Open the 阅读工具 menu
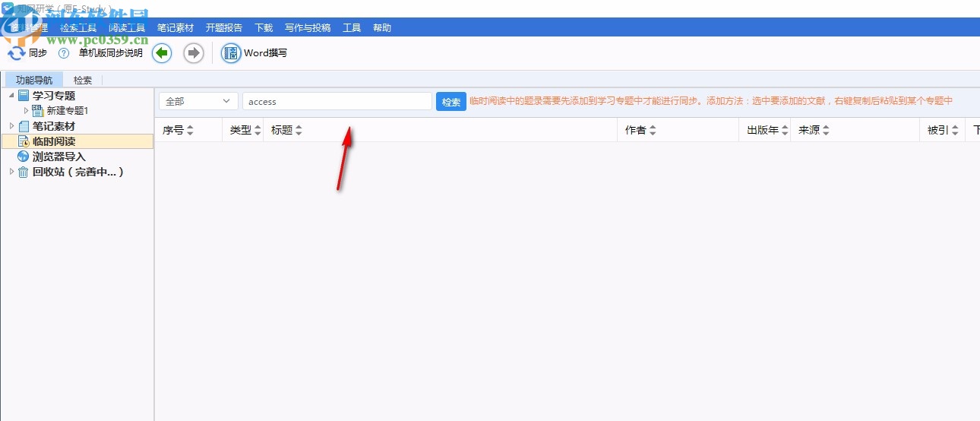This screenshot has width=980, height=421. (127, 28)
